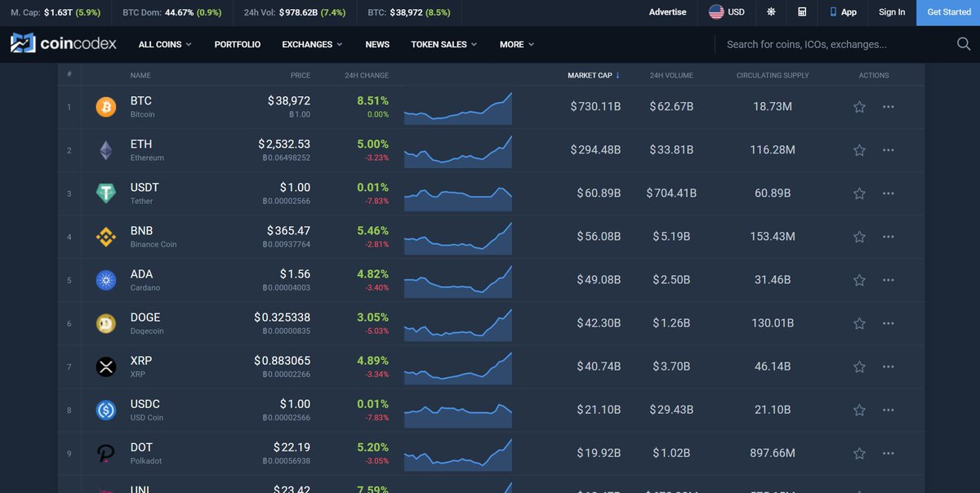Screen dimensions: 980x493
Task: Click the Bitcoin coin icon
Action: pyautogui.click(x=106, y=107)
